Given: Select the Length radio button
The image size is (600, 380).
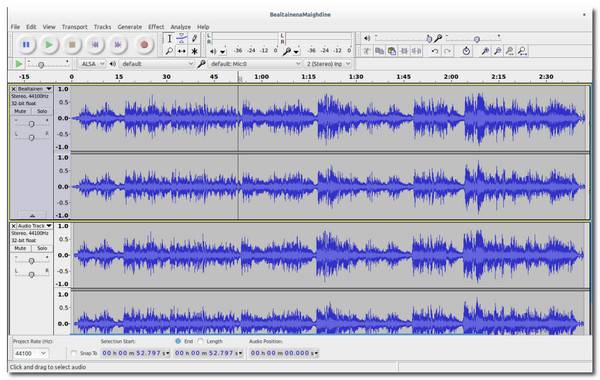Looking at the screenshot, I should coord(200,341).
